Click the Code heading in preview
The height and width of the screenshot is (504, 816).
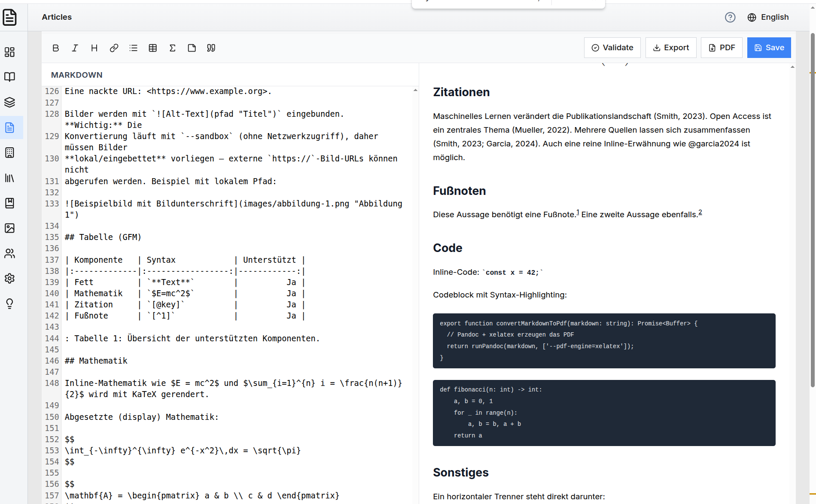click(x=448, y=248)
